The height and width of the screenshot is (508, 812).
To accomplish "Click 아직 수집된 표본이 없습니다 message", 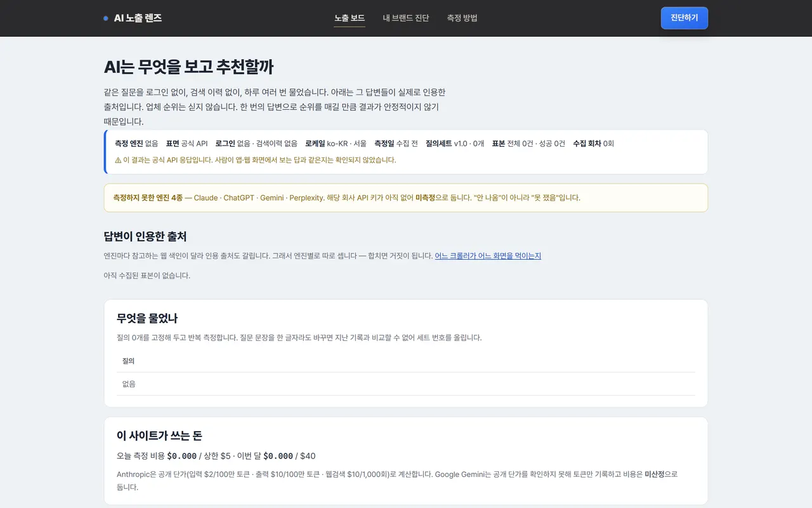I will point(147,276).
